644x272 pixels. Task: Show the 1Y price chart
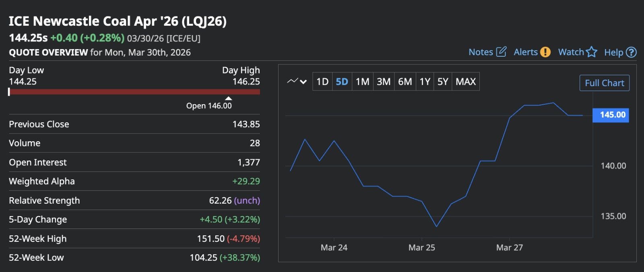pos(425,82)
